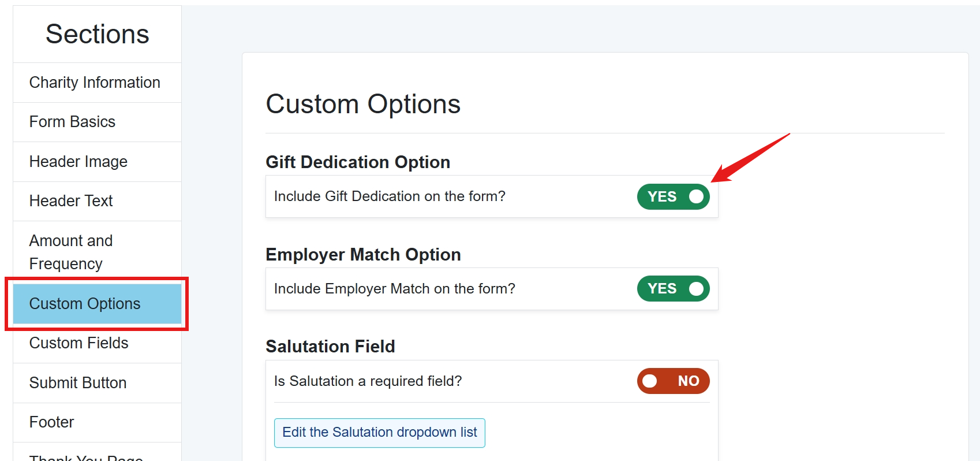
Task: Toggle the Include Gift Dedication switch
Action: pyautogui.click(x=673, y=197)
